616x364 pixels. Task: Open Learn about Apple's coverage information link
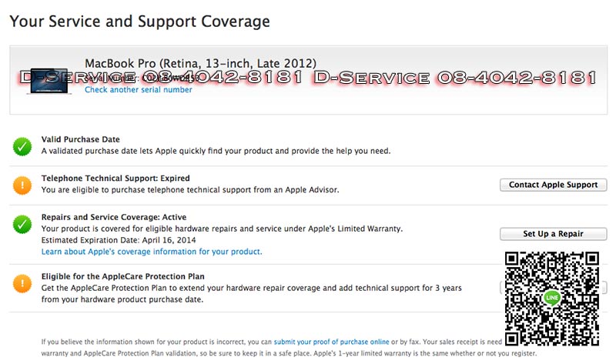(x=152, y=252)
